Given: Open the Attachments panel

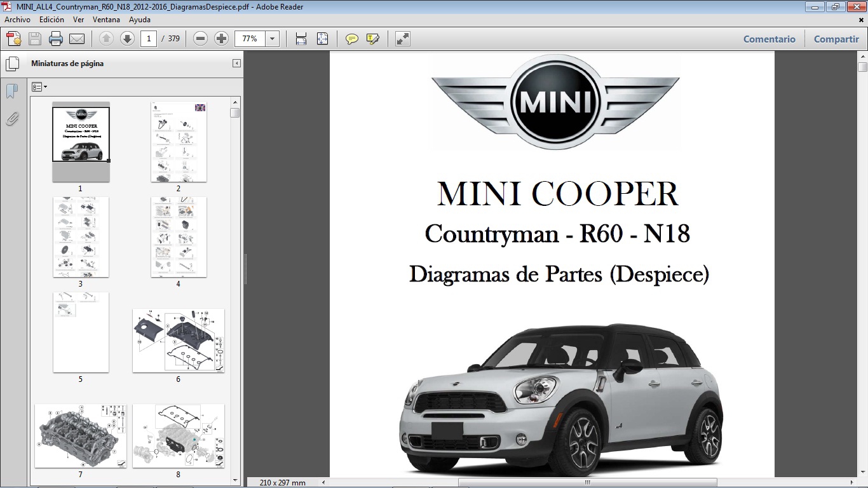Looking at the screenshot, I should pos(11,118).
